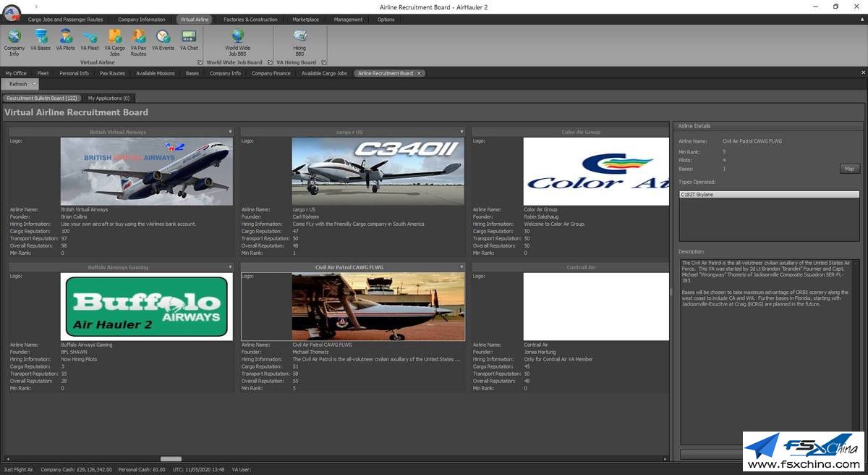868x475 pixels.
Task: Open VA Fleet icon
Action: [x=90, y=41]
